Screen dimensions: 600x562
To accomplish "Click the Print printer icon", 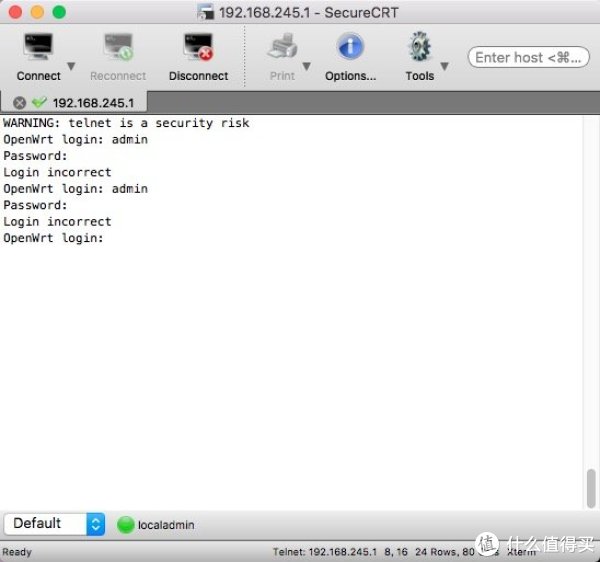I will click(282, 47).
